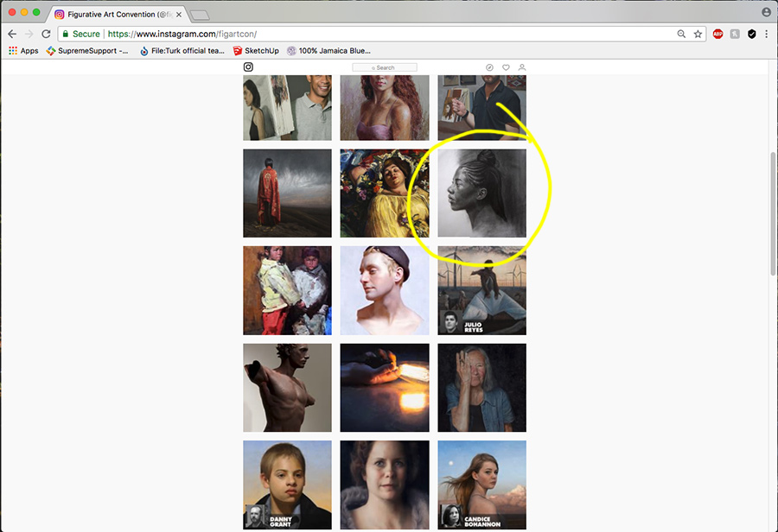This screenshot has height=532, width=778.
Task: Open the Explore compass icon
Action: (490, 67)
